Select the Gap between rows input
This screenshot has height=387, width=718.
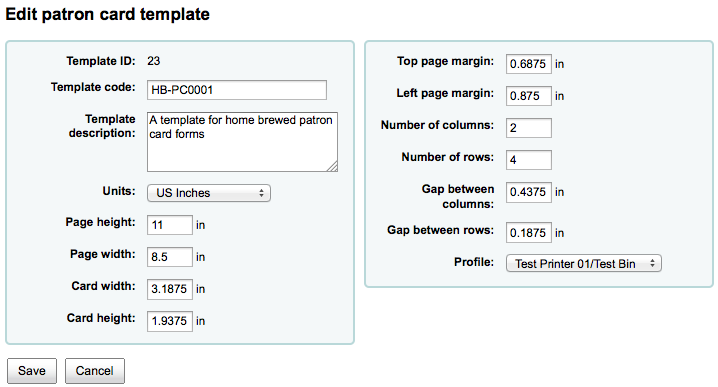(x=528, y=233)
